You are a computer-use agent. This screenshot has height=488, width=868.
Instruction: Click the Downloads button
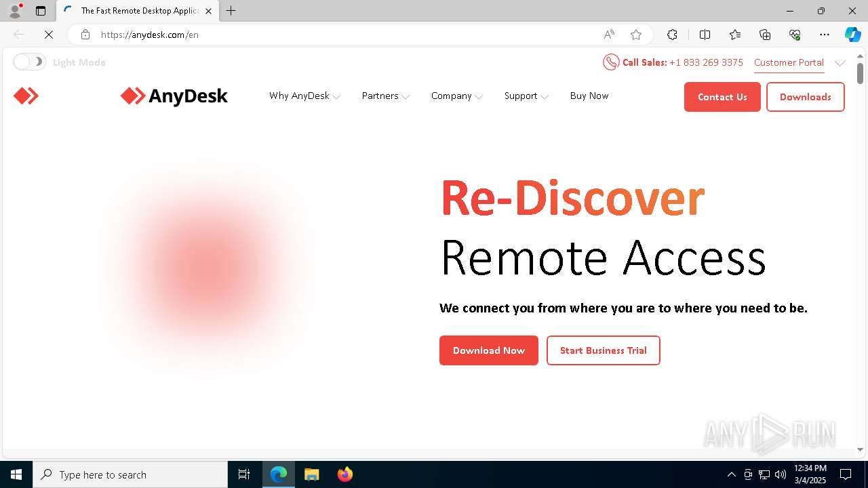click(806, 97)
